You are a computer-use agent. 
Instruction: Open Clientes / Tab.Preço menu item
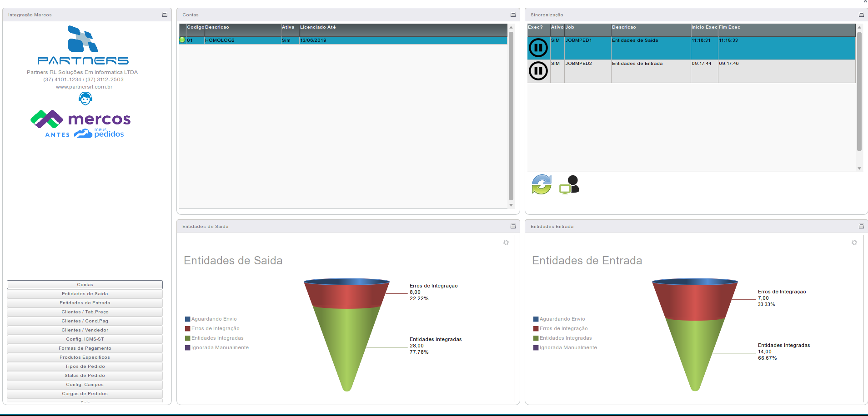(85, 312)
